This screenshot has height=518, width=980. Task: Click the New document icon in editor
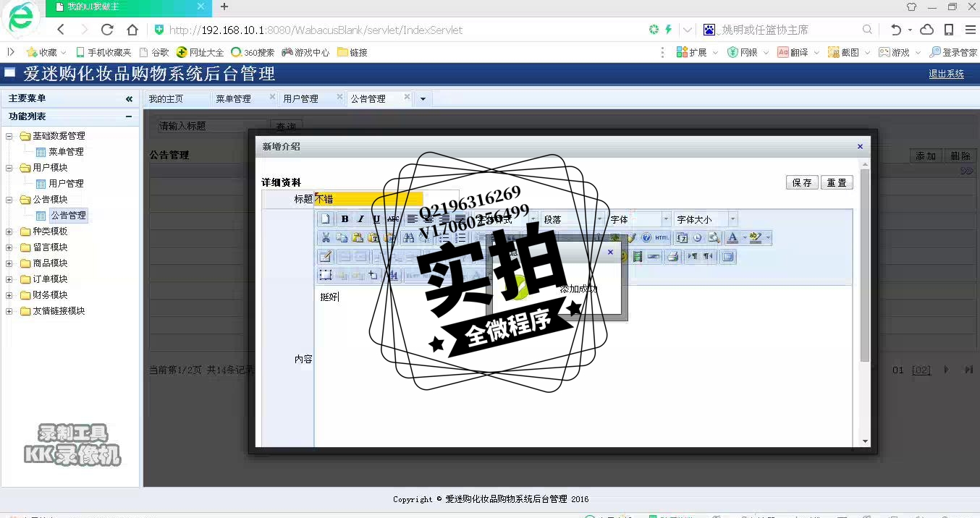pyautogui.click(x=326, y=219)
